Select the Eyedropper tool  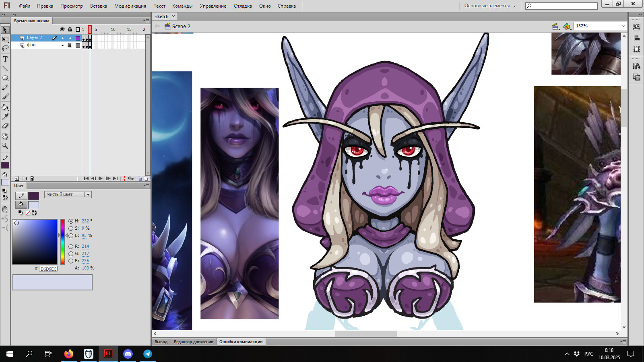pyautogui.click(x=5, y=117)
